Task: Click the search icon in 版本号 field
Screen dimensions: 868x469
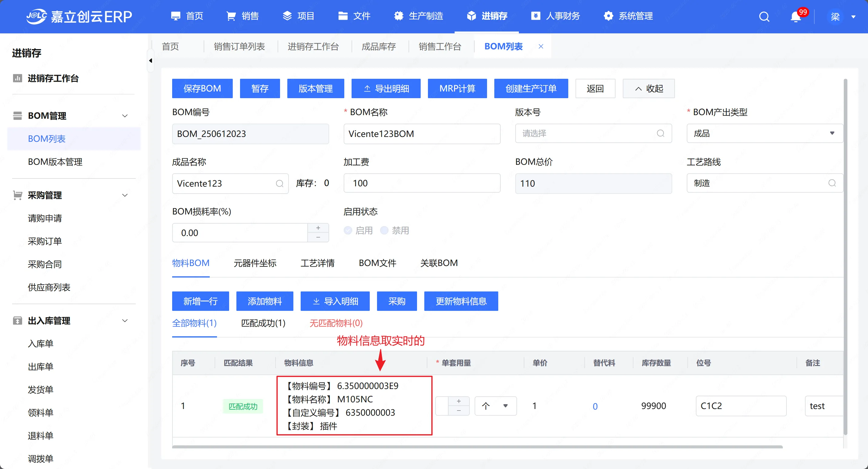Action: point(660,133)
